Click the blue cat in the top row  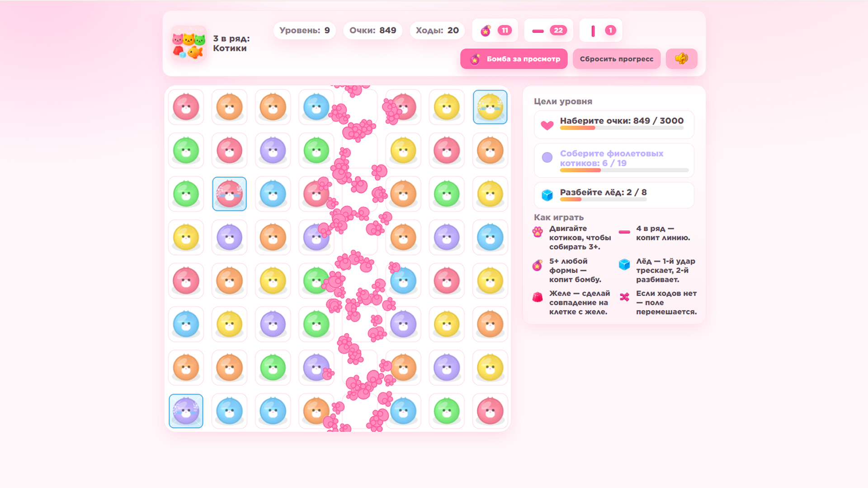point(316,107)
